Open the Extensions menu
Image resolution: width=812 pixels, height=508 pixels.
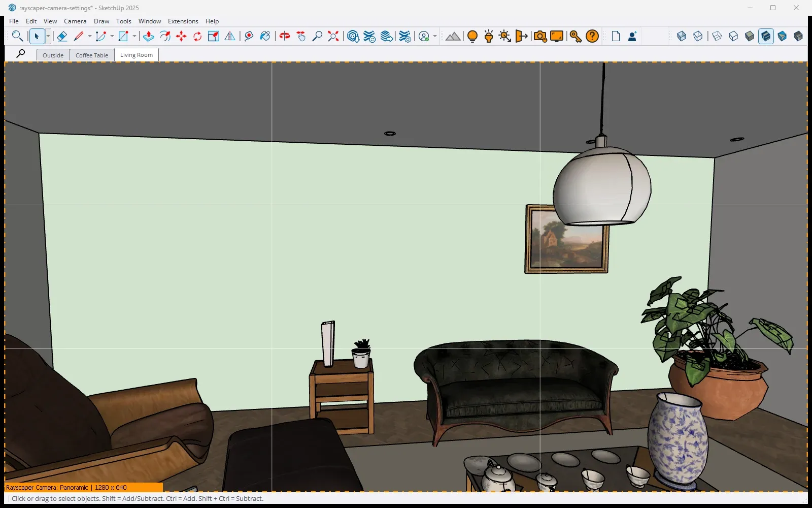click(183, 21)
